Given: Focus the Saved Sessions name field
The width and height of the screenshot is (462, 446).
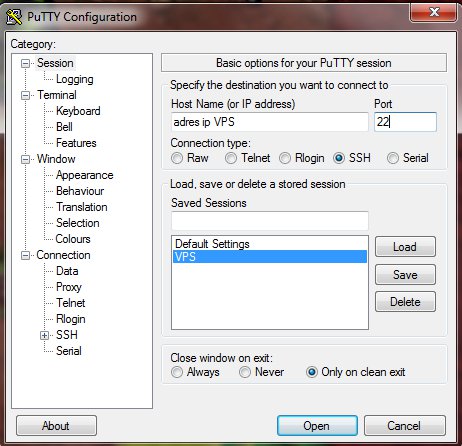Looking at the screenshot, I should coord(270,221).
